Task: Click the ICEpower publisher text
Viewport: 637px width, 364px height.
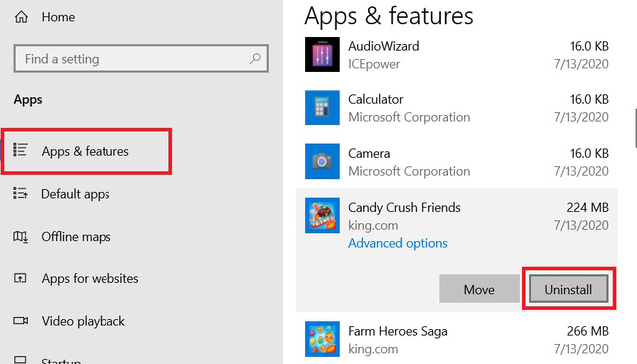Action: coord(374,64)
